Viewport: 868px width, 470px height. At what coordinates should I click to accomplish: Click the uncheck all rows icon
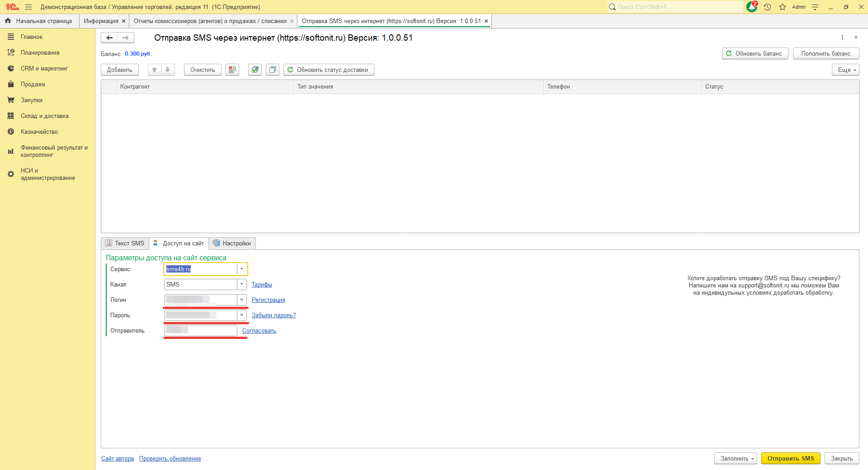pos(272,70)
